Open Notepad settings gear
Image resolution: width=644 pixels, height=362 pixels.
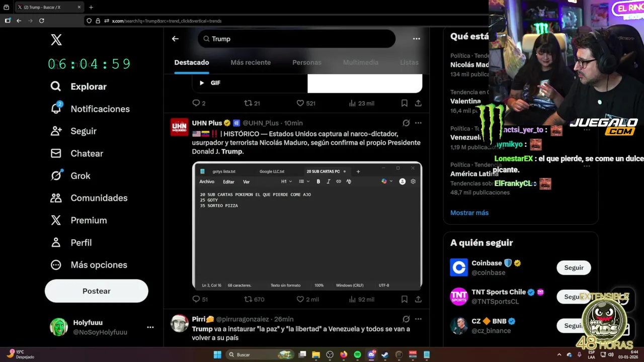point(413,182)
